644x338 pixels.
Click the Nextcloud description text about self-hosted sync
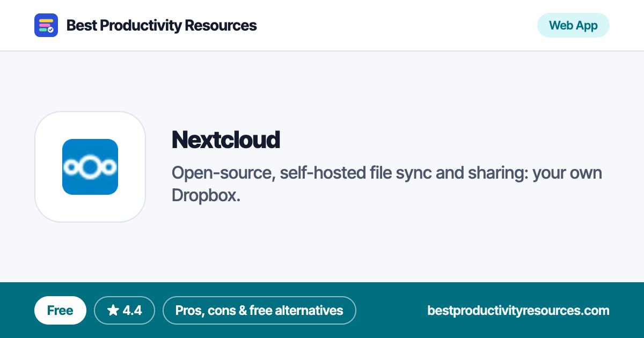(387, 184)
